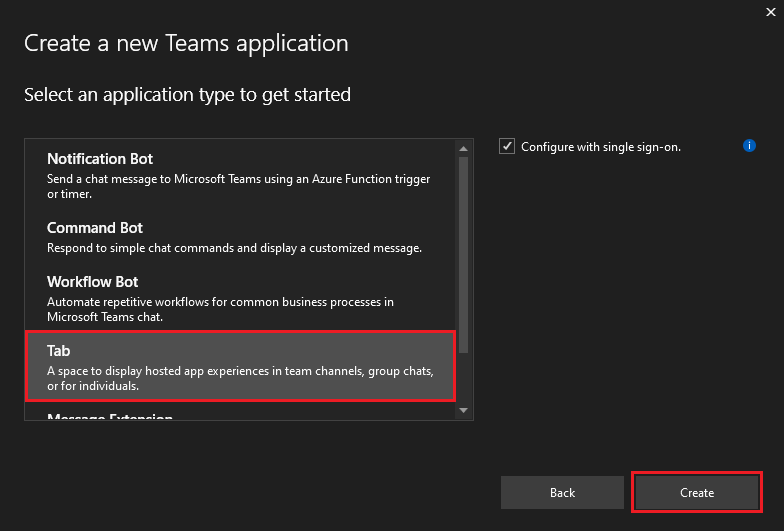Click the Notification Bot description text
The image size is (784, 531).
pos(238,186)
